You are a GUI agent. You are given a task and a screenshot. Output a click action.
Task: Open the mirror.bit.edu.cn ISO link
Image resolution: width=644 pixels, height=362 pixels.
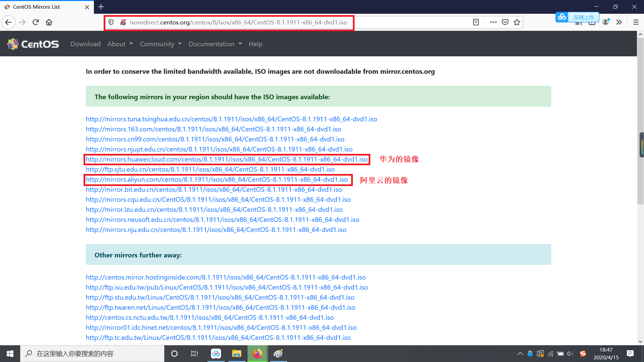(x=214, y=189)
